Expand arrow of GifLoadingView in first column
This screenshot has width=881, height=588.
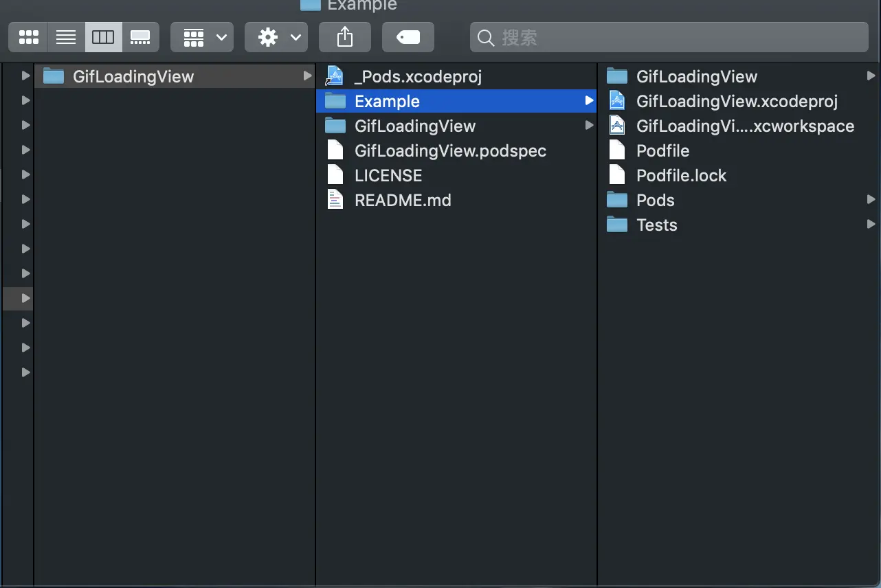[307, 76]
